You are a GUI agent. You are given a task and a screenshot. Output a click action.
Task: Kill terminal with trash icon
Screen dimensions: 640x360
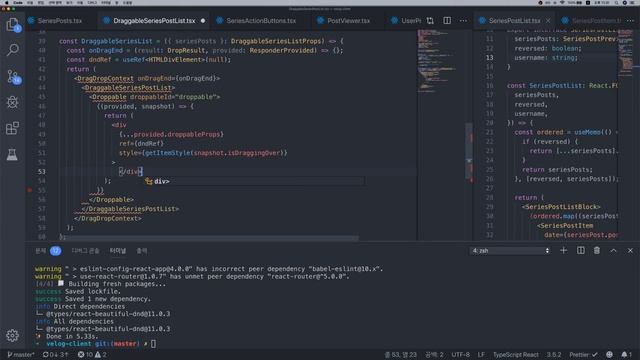click(597, 251)
